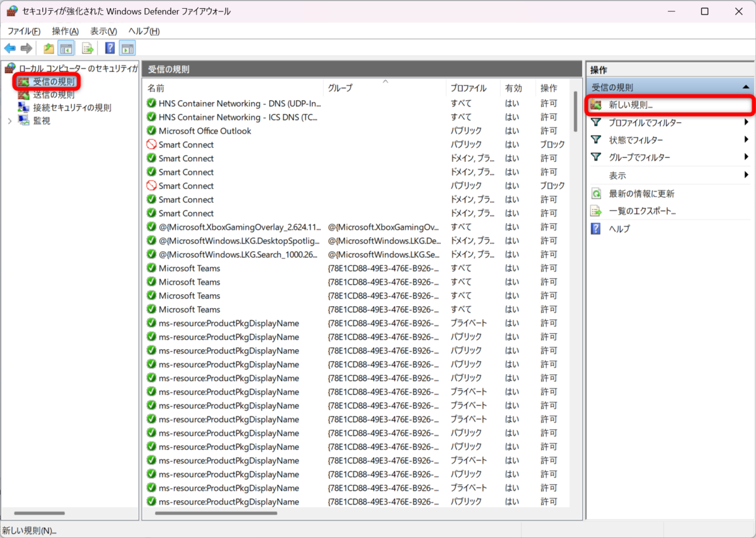Open the 表示(V) menu in menu bar
The width and height of the screenshot is (756, 538).
(103, 31)
